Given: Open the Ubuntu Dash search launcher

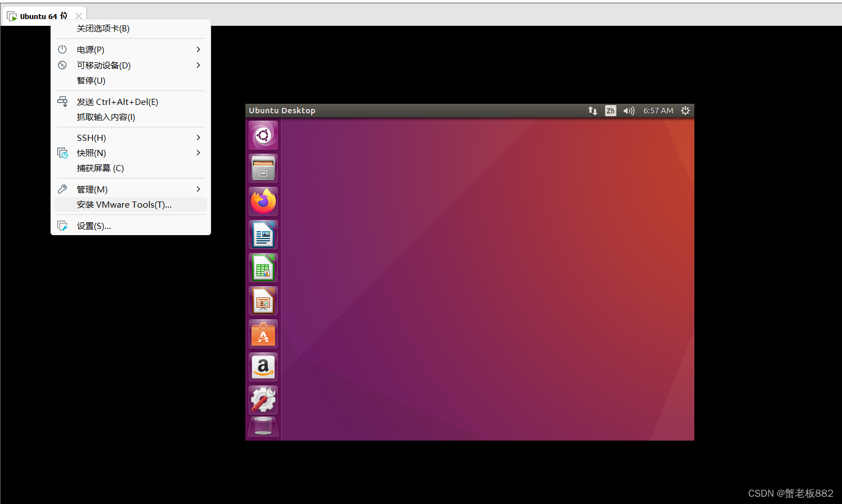Looking at the screenshot, I should [263, 135].
